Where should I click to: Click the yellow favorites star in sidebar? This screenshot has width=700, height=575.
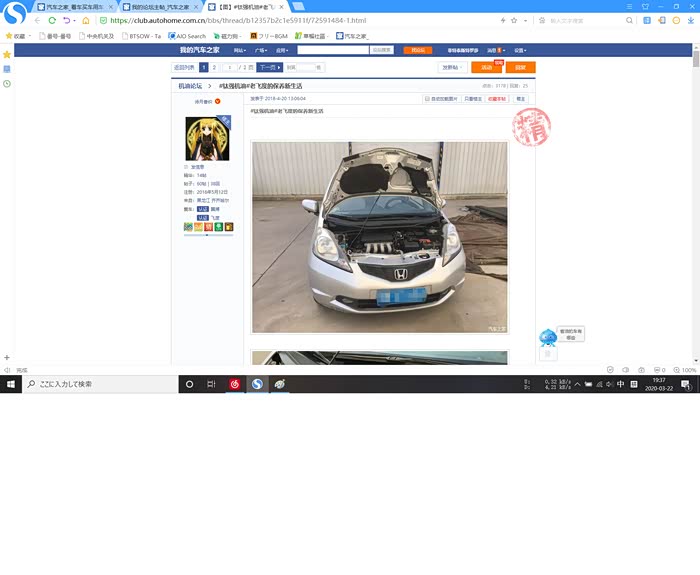(x=7, y=54)
